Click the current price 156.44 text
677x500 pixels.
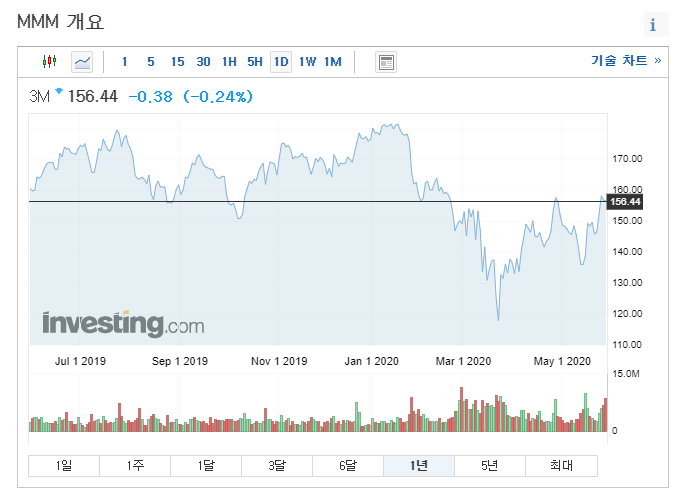[93, 96]
